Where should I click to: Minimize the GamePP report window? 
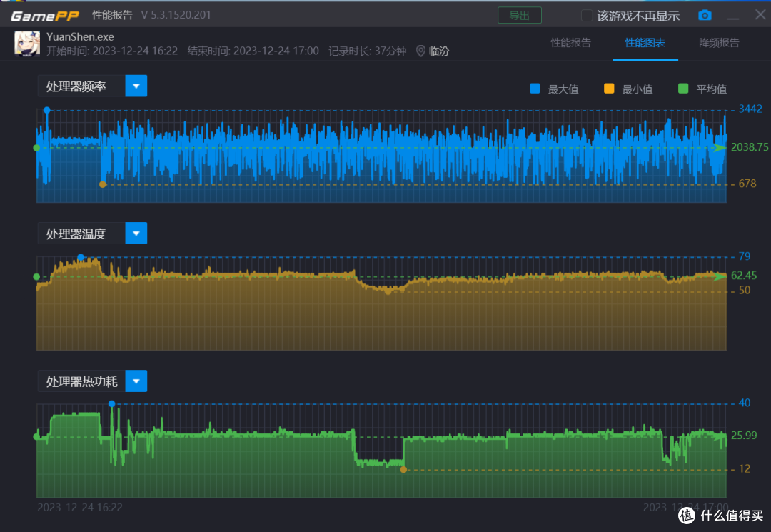tap(732, 16)
